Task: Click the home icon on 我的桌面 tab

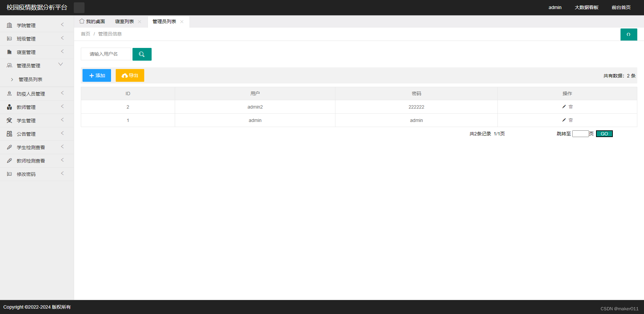Action: [82, 21]
